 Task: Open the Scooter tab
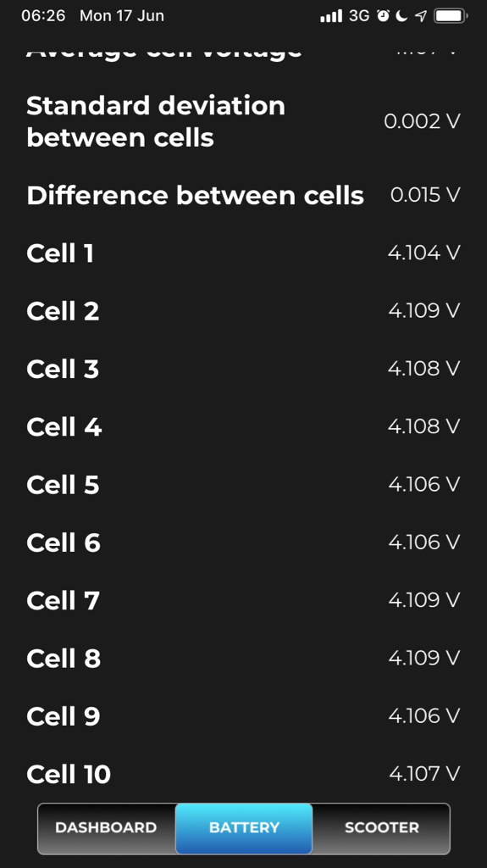[x=381, y=827]
